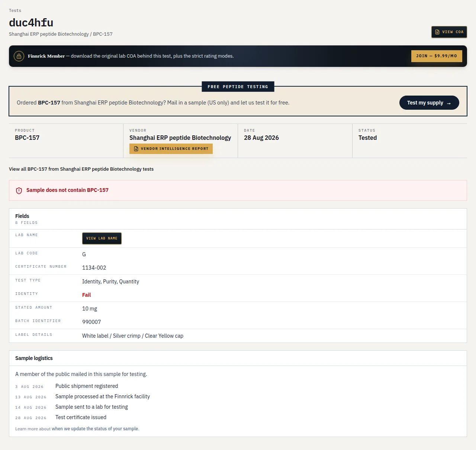The image size is (476, 450).
Task: Click the Identity result Fail
Action: click(x=87, y=295)
